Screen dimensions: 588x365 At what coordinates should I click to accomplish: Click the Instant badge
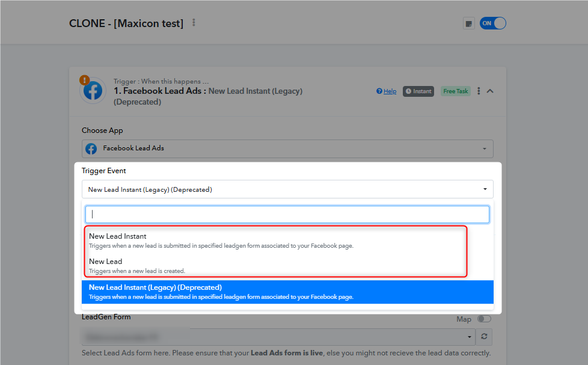(418, 91)
